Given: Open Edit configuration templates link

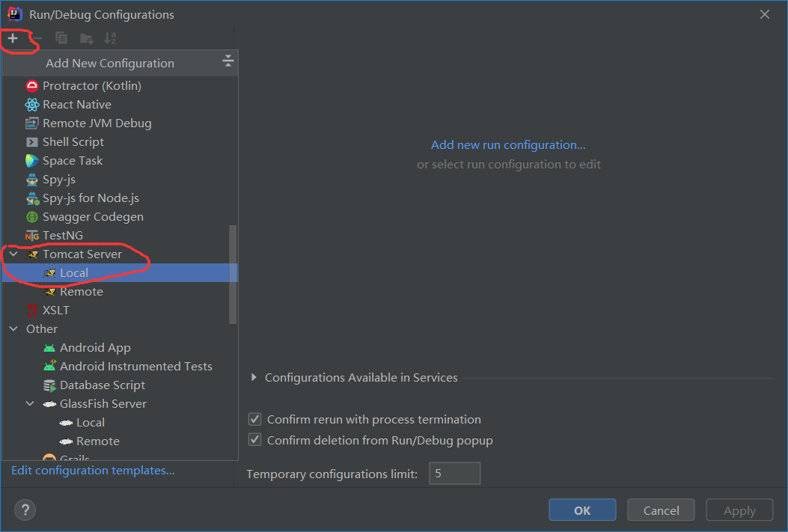Looking at the screenshot, I should click(93, 470).
